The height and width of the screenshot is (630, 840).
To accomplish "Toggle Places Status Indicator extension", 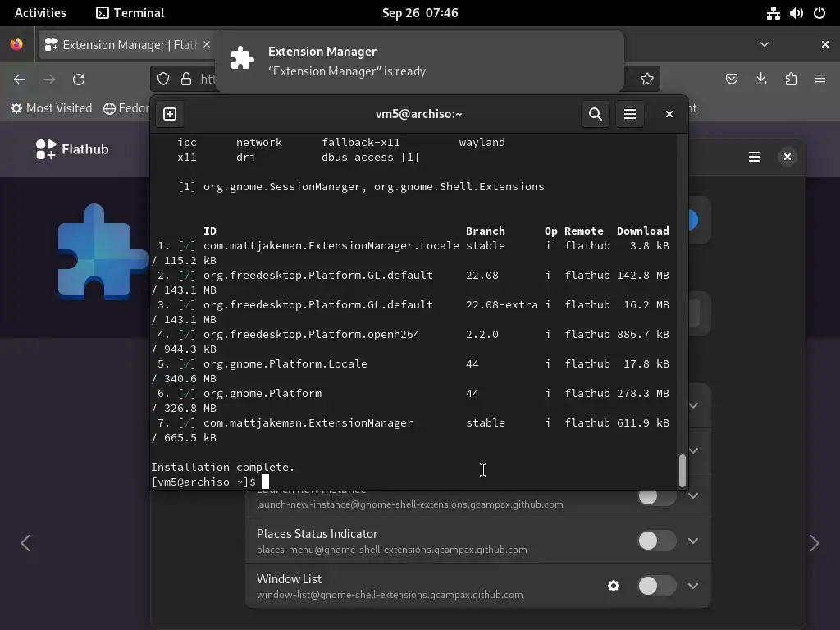I will click(657, 541).
